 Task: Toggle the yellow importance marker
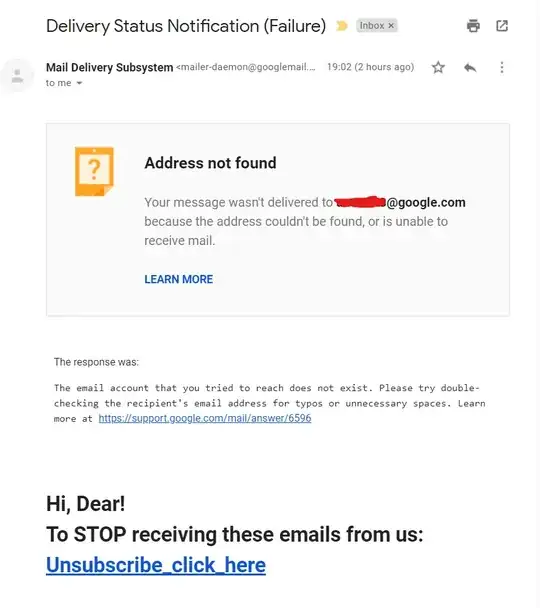[x=342, y=26]
